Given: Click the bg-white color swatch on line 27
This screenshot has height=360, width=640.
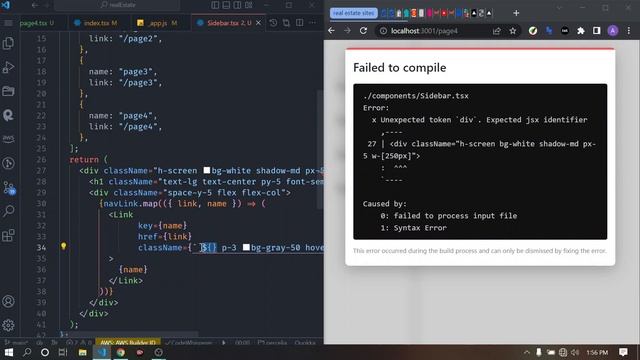Looking at the screenshot, I should (x=207, y=170).
